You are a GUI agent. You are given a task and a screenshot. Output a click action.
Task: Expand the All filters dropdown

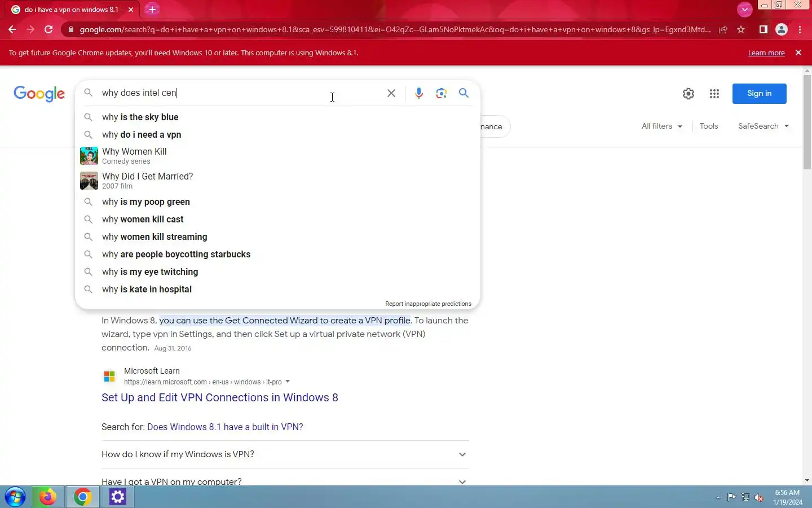[x=661, y=126]
